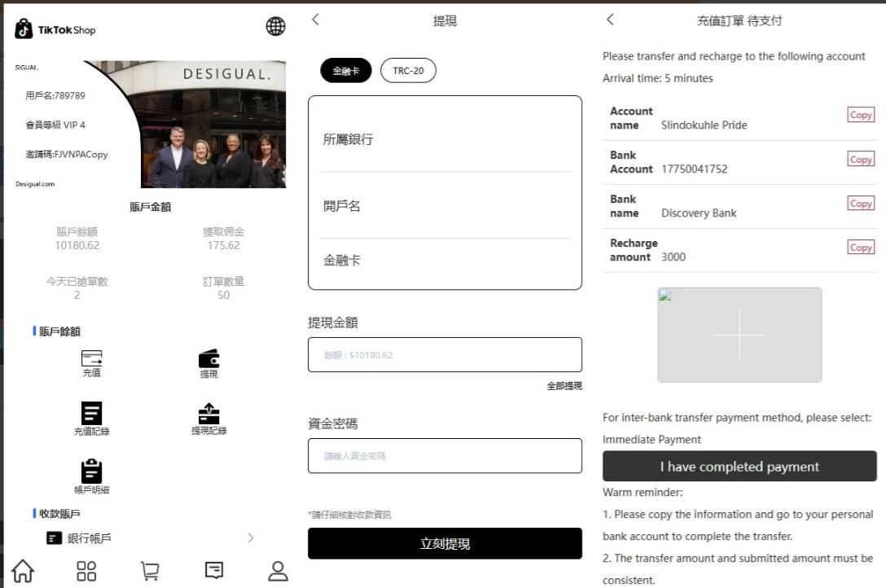Open shopping cart icon in bottom bar
Image resolution: width=886 pixels, height=588 pixels.
pos(150,571)
